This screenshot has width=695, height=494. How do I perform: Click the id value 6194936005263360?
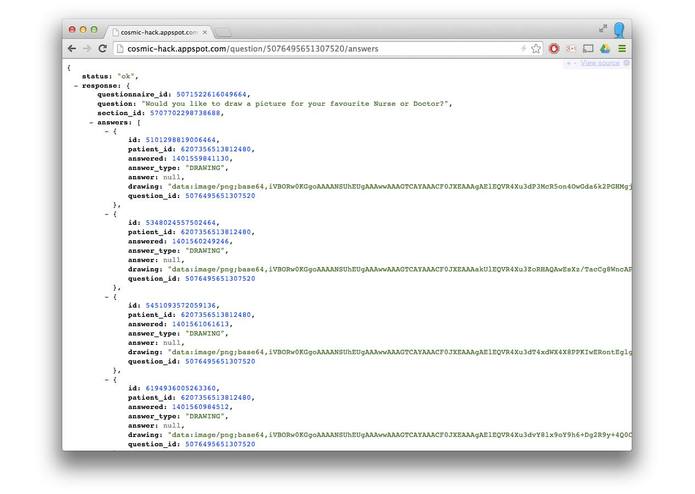181,388
